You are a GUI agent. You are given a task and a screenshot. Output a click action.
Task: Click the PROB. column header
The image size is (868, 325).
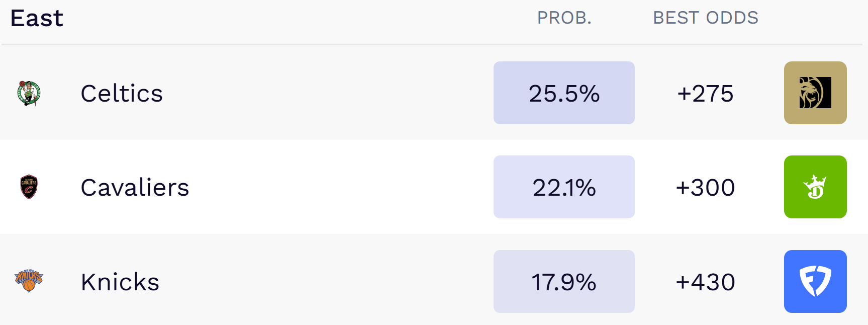[x=564, y=18]
